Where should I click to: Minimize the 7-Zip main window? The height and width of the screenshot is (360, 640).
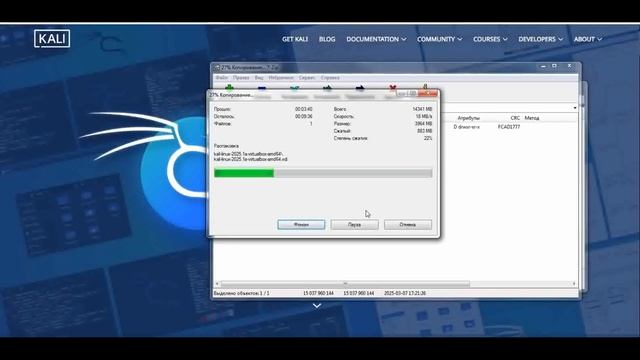point(543,66)
